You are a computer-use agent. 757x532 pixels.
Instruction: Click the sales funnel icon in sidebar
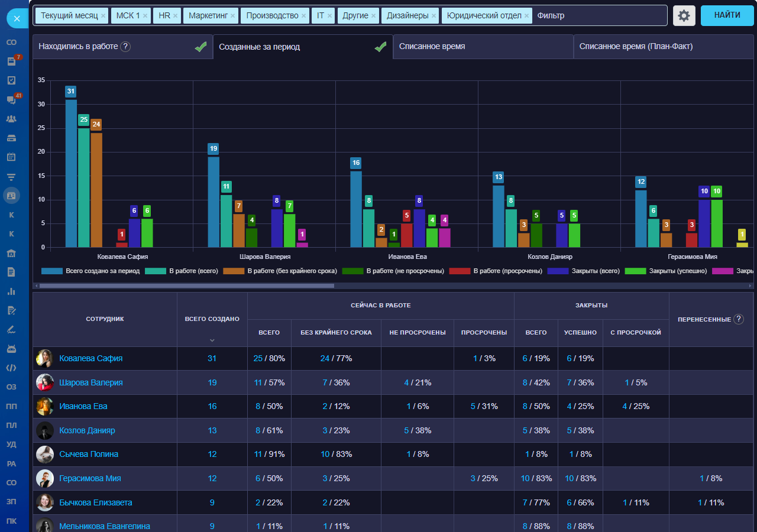11,177
